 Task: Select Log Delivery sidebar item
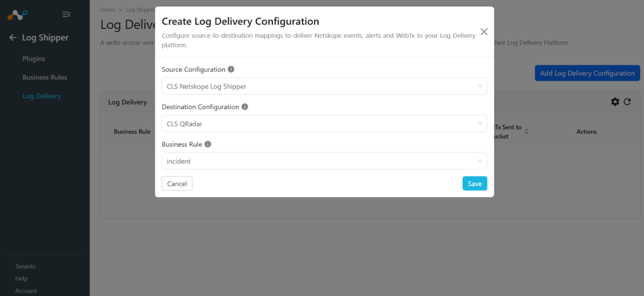(x=42, y=96)
